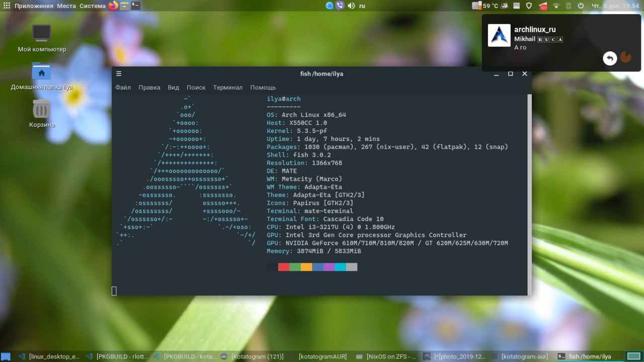
Task: Open the Система menu
Action: [x=93, y=6]
